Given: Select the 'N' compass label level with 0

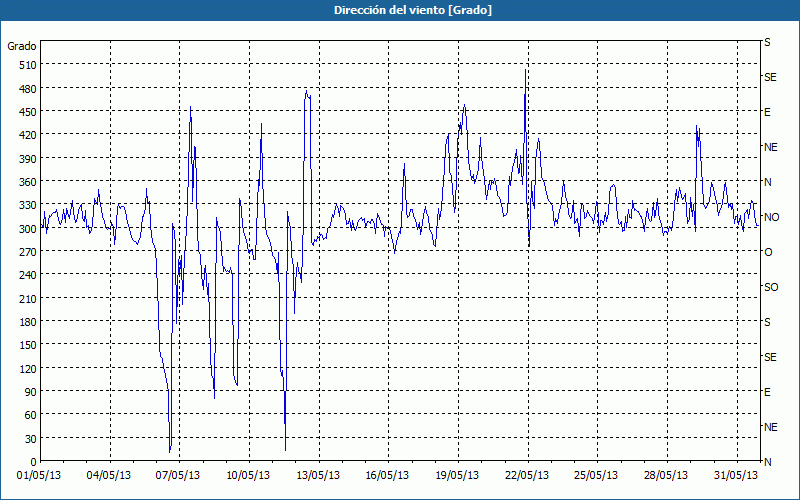Looking at the screenshot, I should [x=768, y=462].
